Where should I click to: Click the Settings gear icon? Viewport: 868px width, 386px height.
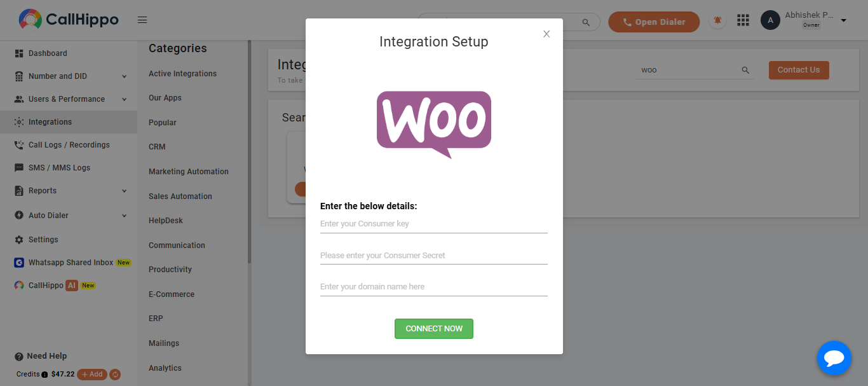(19, 240)
